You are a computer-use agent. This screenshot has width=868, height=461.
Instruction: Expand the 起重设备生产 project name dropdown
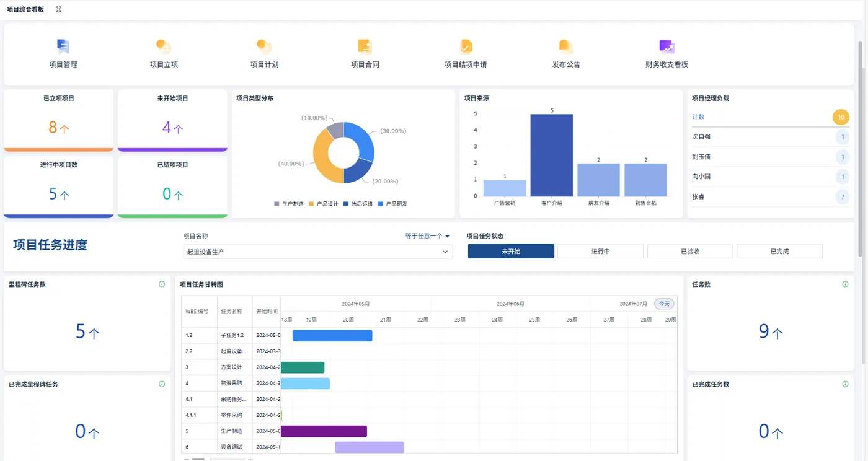tap(317, 252)
